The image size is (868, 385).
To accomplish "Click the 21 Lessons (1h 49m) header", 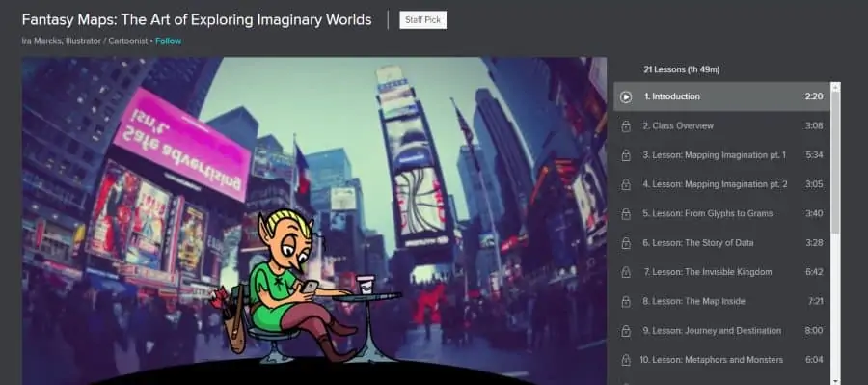I will pos(682,69).
